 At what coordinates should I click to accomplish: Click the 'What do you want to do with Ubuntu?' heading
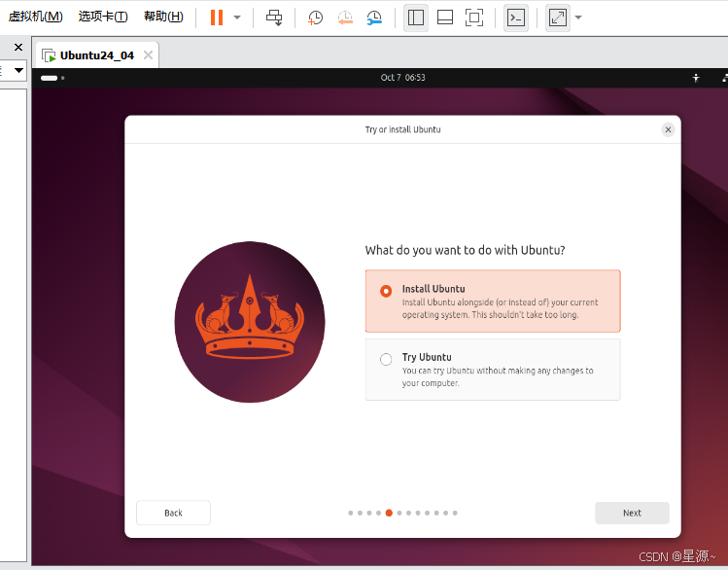pyautogui.click(x=465, y=250)
